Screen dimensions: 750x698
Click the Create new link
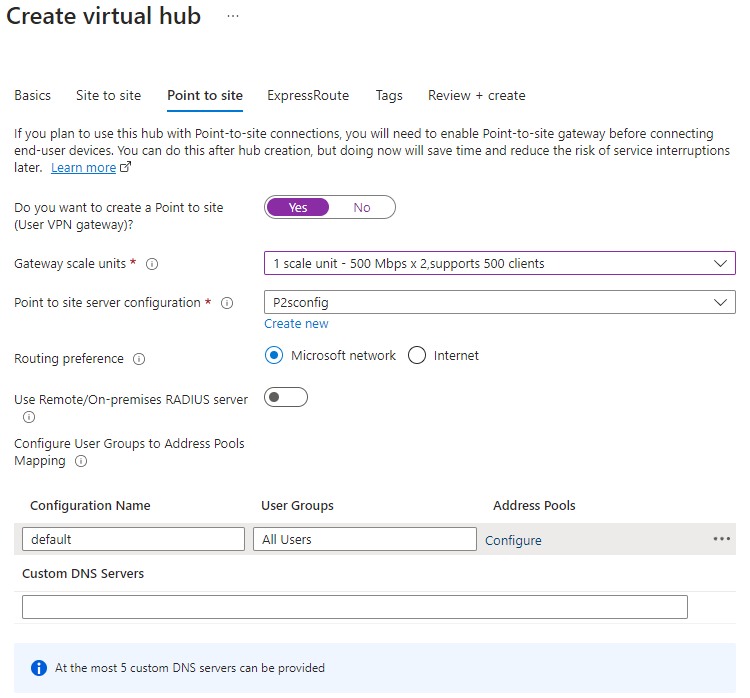296,324
